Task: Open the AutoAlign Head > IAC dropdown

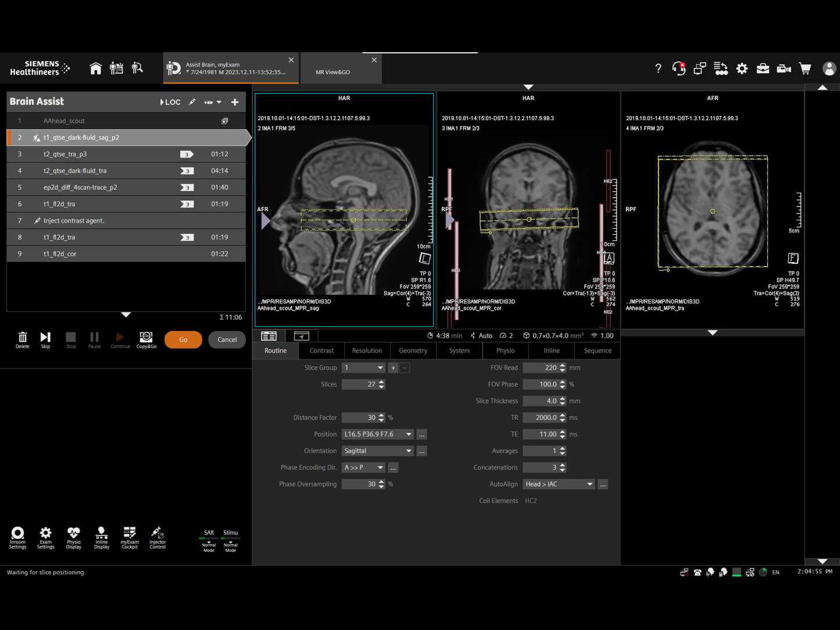Action: point(589,484)
